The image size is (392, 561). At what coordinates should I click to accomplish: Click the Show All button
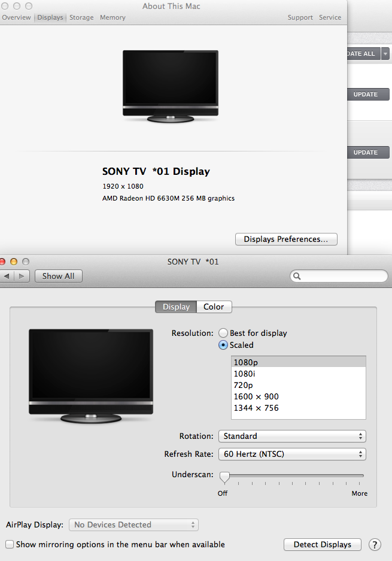click(58, 276)
